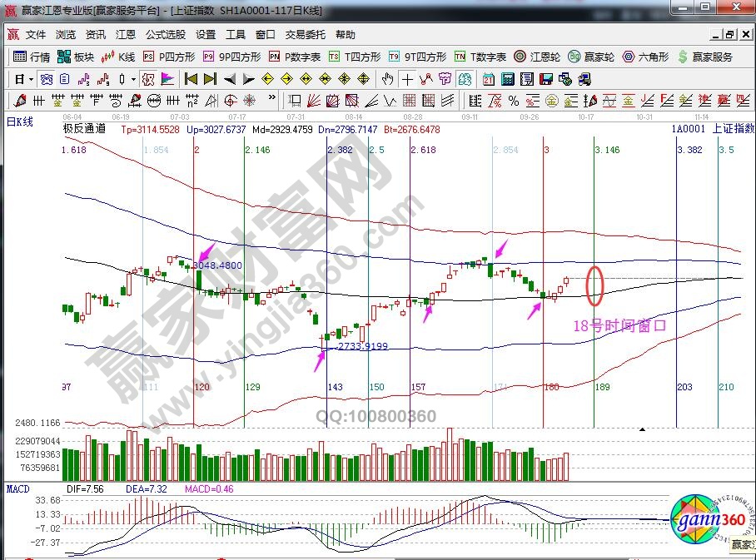Click the calculator icon in toolbar
The image size is (756, 560).
(x=506, y=79)
